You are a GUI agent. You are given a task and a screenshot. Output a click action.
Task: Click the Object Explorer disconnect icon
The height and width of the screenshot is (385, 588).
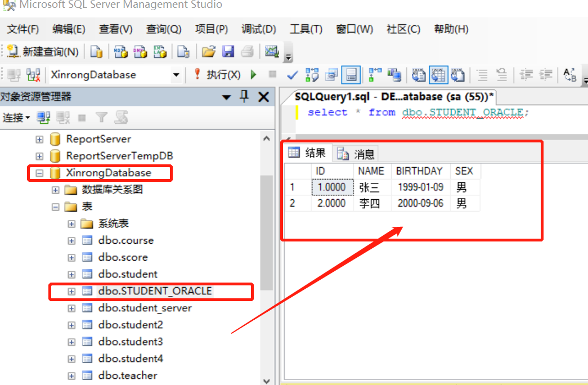point(62,118)
